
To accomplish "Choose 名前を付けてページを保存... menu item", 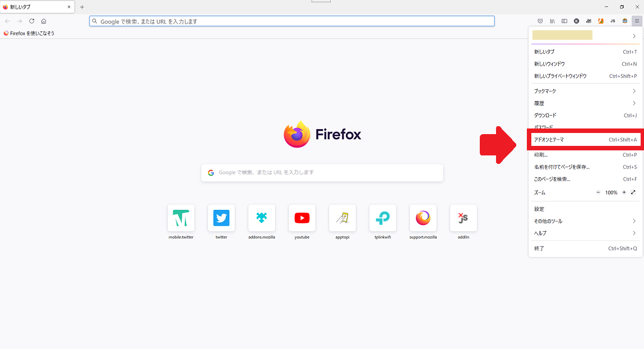I will pos(585,167).
